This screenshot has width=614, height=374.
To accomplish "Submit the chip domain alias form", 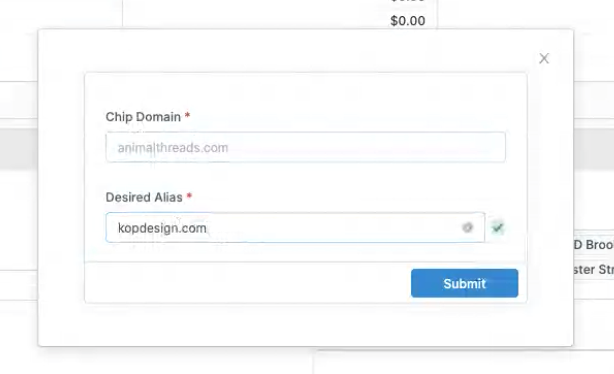I will [x=464, y=283].
